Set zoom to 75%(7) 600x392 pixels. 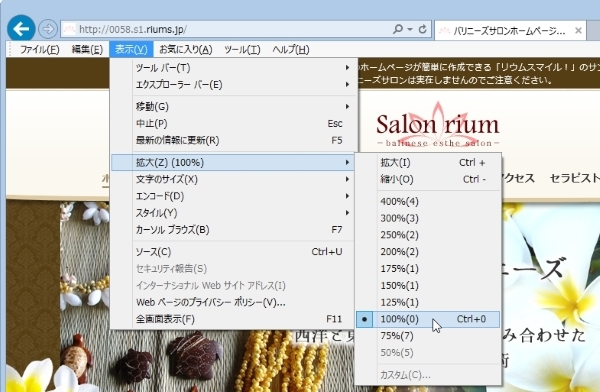[x=428, y=336]
